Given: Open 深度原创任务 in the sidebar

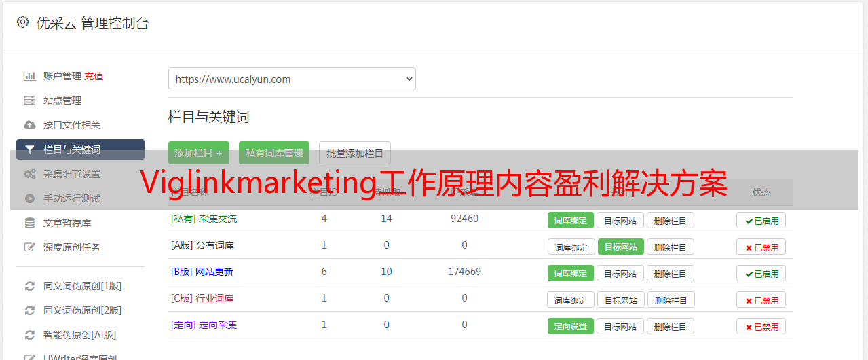Looking at the screenshot, I should pyautogui.click(x=72, y=247).
